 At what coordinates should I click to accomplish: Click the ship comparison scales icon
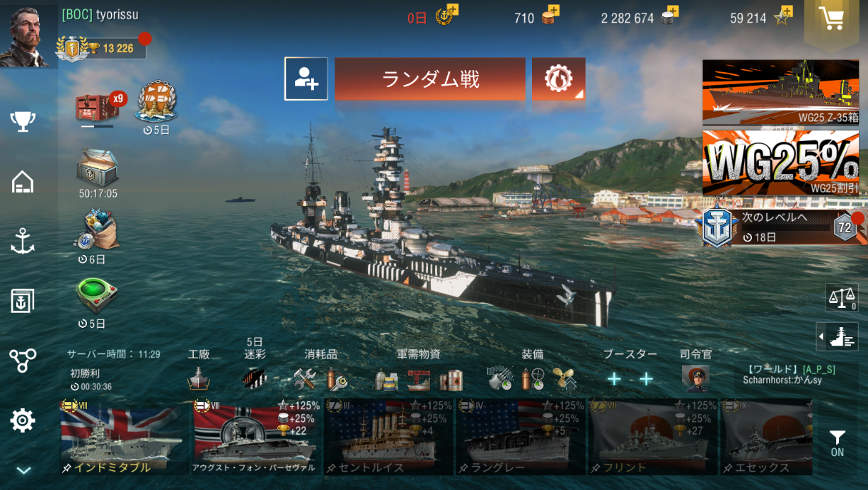tap(842, 297)
